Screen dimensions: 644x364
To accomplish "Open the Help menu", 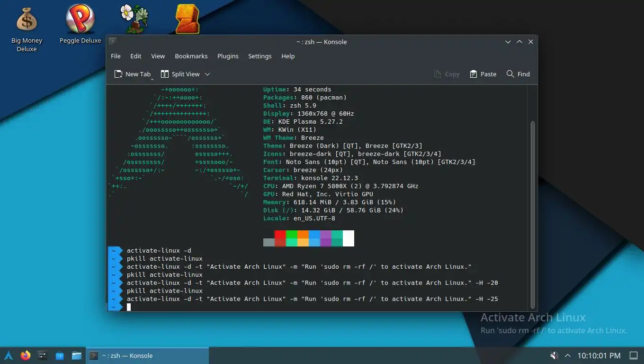I will click(x=288, y=56).
